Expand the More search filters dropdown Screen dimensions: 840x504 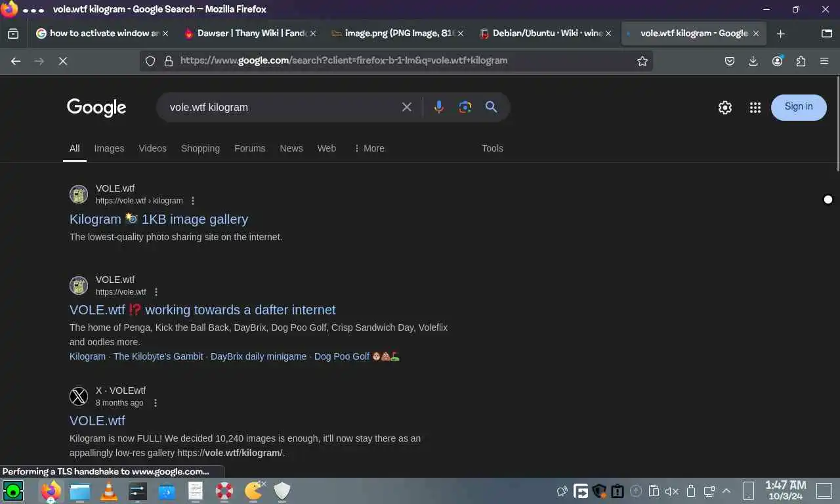point(369,148)
